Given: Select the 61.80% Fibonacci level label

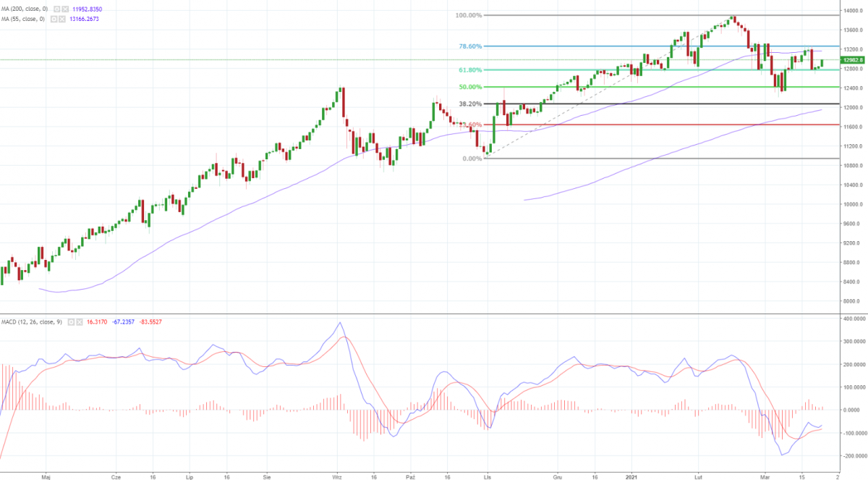Looking at the screenshot, I should coord(470,70).
